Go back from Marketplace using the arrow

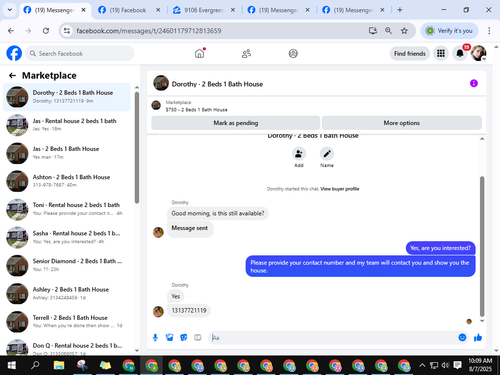(x=12, y=76)
